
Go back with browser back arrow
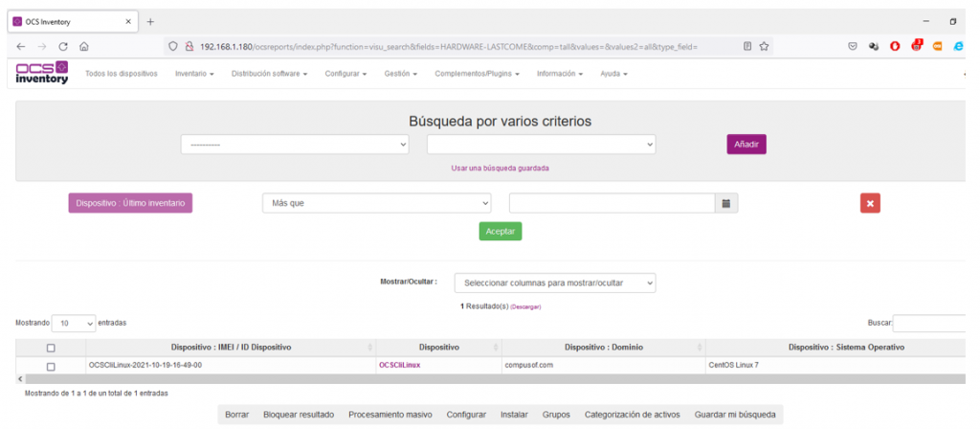[x=21, y=46]
